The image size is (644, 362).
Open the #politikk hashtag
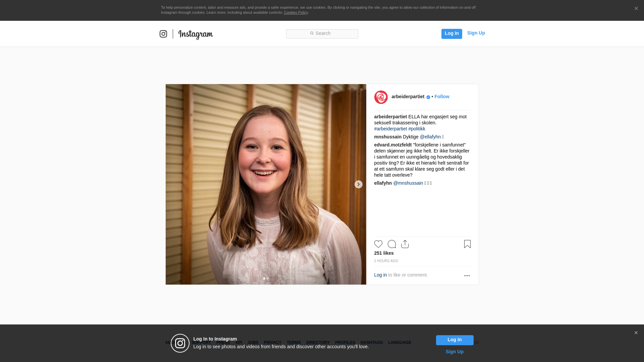[417, 129]
